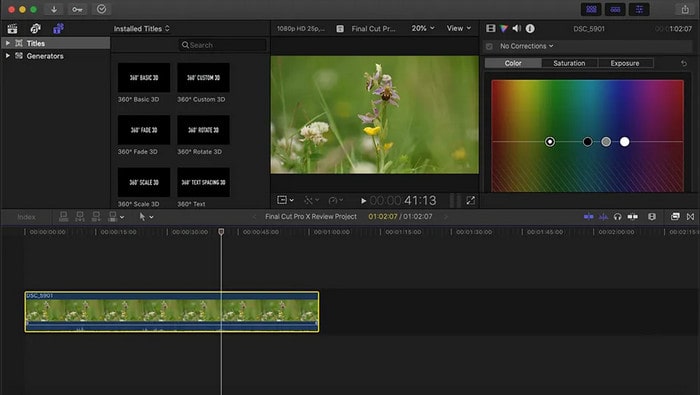Toggle the Inspector panel button
Image resolution: width=700 pixels, height=395 pixels.
tap(639, 9)
